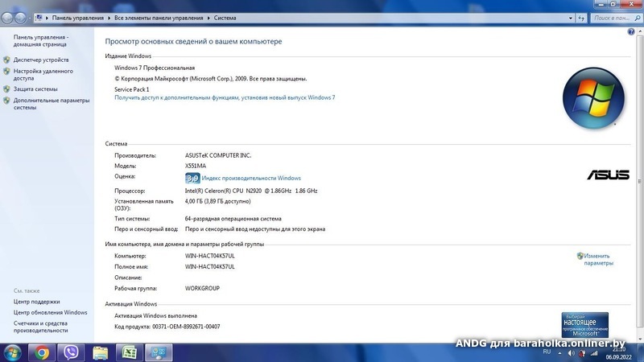
Task: Click the genuine Microsoft software badge
Action: (x=585, y=325)
